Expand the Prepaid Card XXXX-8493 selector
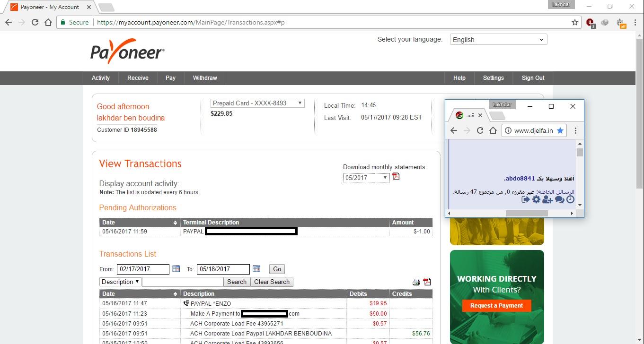This screenshot has width=644, height=344. (x=257, y=103)
